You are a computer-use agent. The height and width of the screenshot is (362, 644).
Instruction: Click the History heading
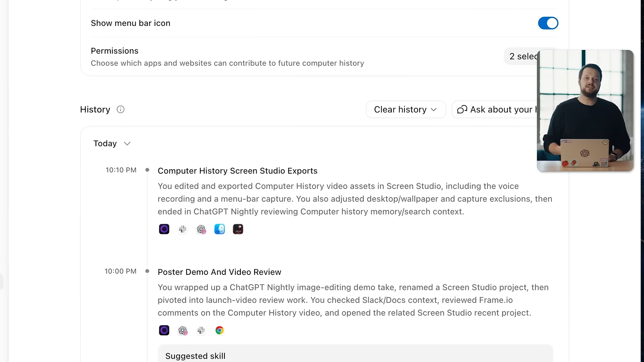click(x=95, y=110)
